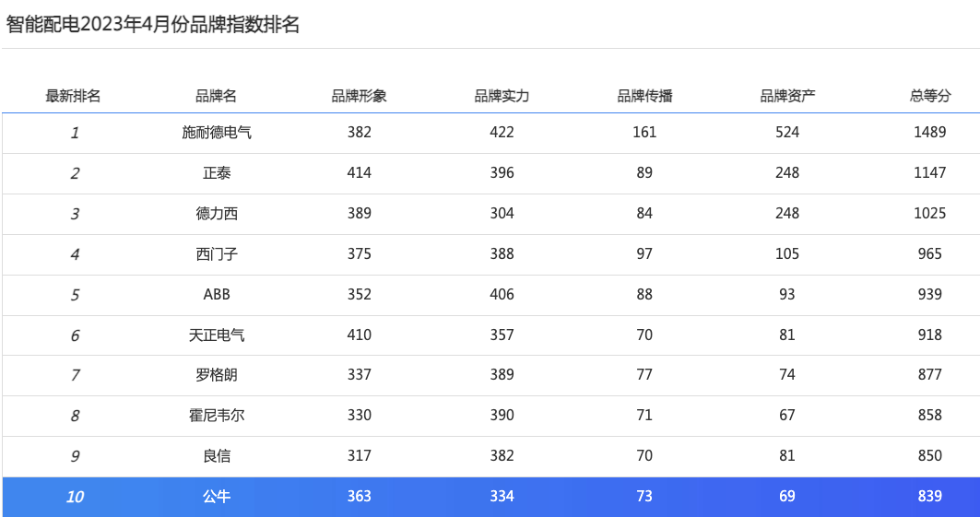Select brand name 罗格朗
The height and width of the screenshot is (517, 980).
point(217,375)
